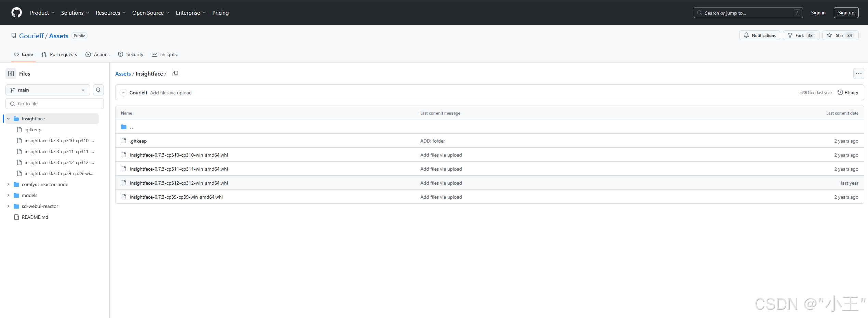
Task: Open 'Add files via upload' commit message in header
Action: (x=171, y=93)
